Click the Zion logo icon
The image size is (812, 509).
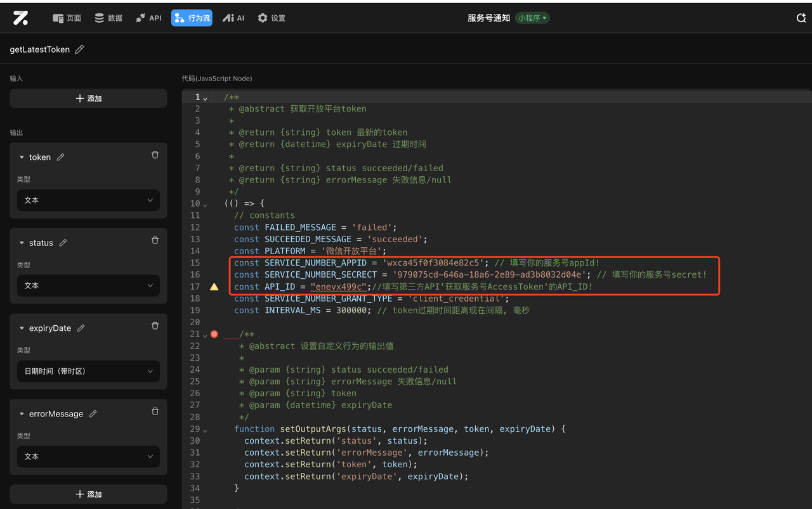[20, 18]
